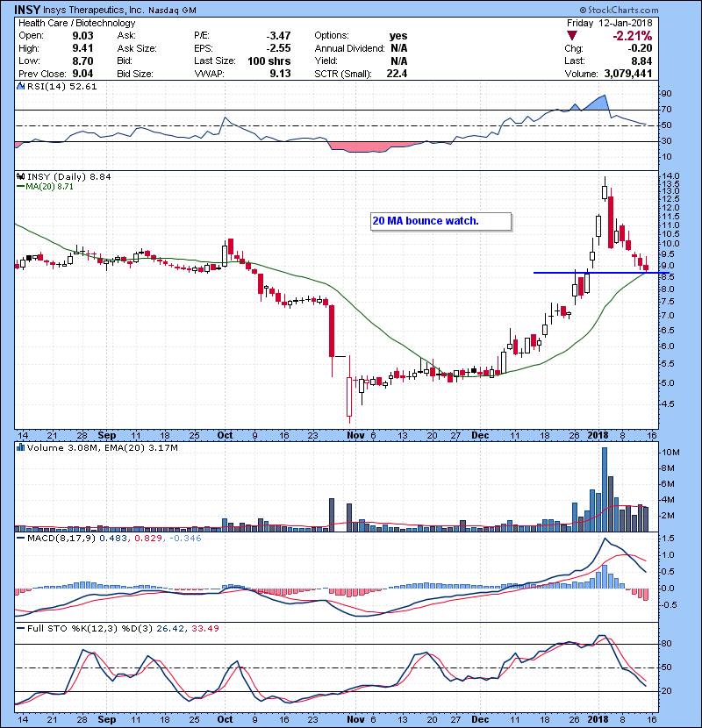
Task: Click the P/E value -3.47
Action: coord(278,36)
